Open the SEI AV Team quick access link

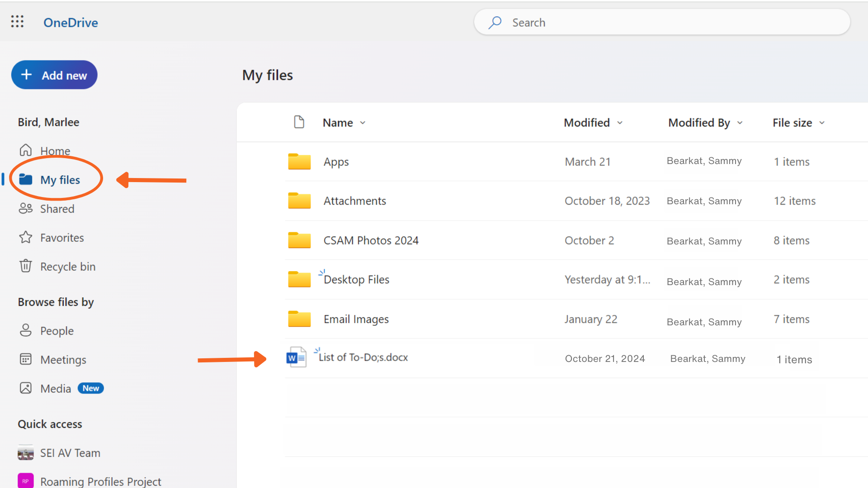[x=70, y=452]
